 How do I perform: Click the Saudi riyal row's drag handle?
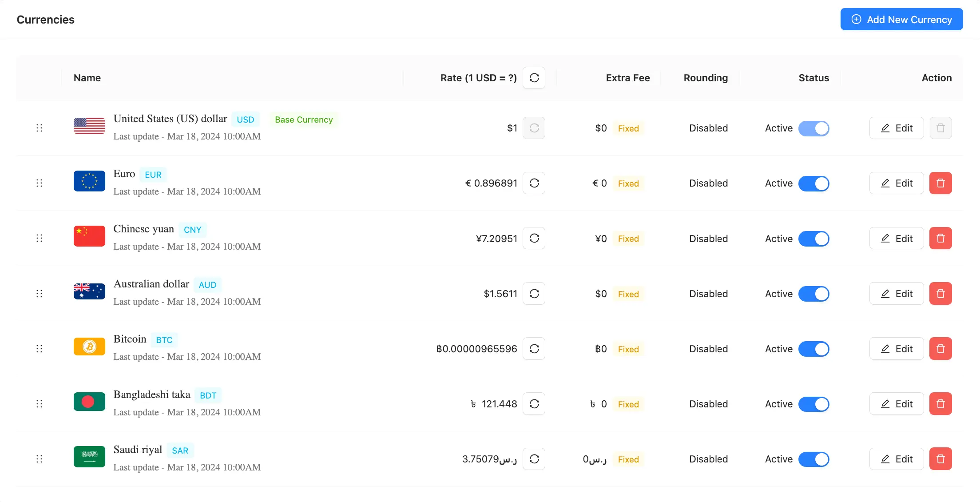click(39, 459)
